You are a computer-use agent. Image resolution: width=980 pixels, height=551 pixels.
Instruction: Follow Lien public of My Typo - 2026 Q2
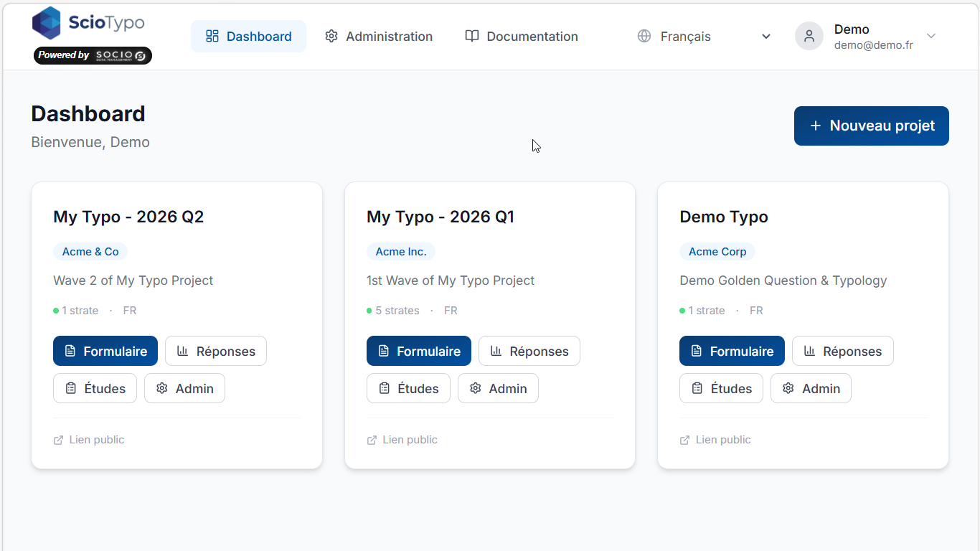[89, 440]
